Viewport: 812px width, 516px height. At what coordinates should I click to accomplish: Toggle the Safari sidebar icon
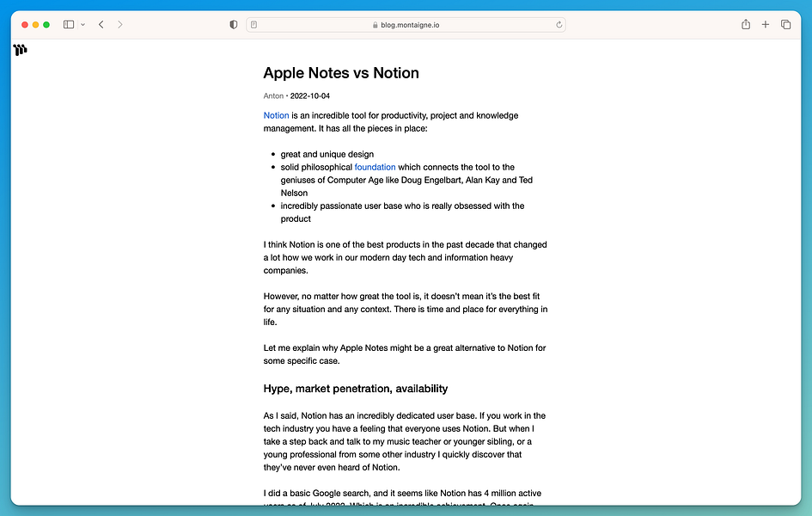coord(69,24)
